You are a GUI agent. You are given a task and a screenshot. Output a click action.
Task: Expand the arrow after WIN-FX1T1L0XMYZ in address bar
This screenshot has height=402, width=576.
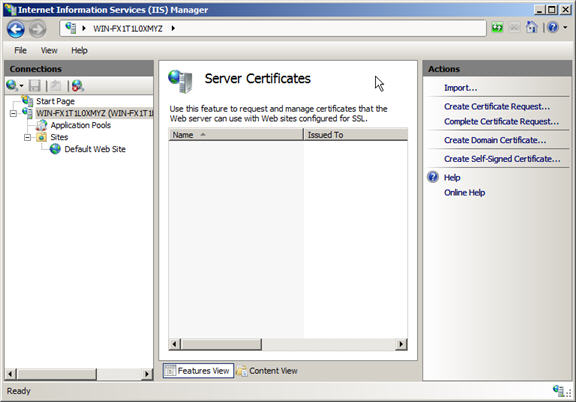173,28
